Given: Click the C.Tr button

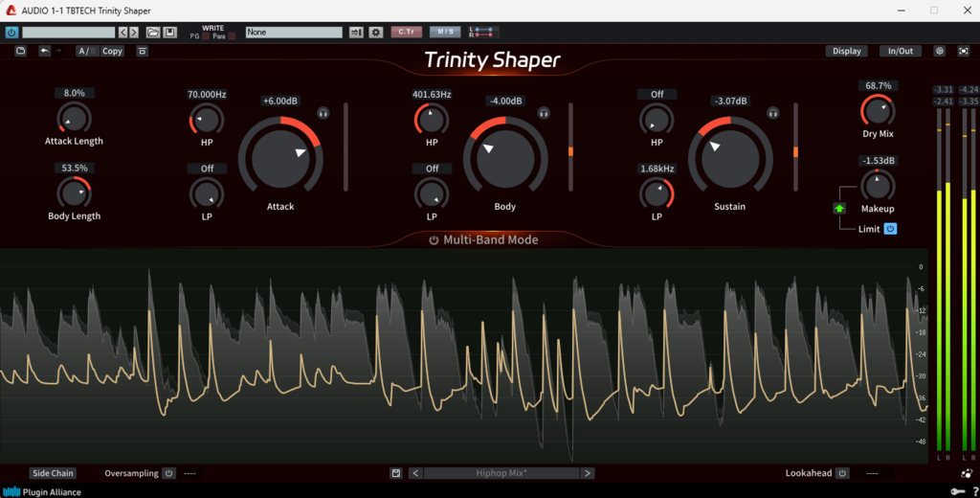Looking at the screenshot, I should pyautogui.click(x=406, y=32).
